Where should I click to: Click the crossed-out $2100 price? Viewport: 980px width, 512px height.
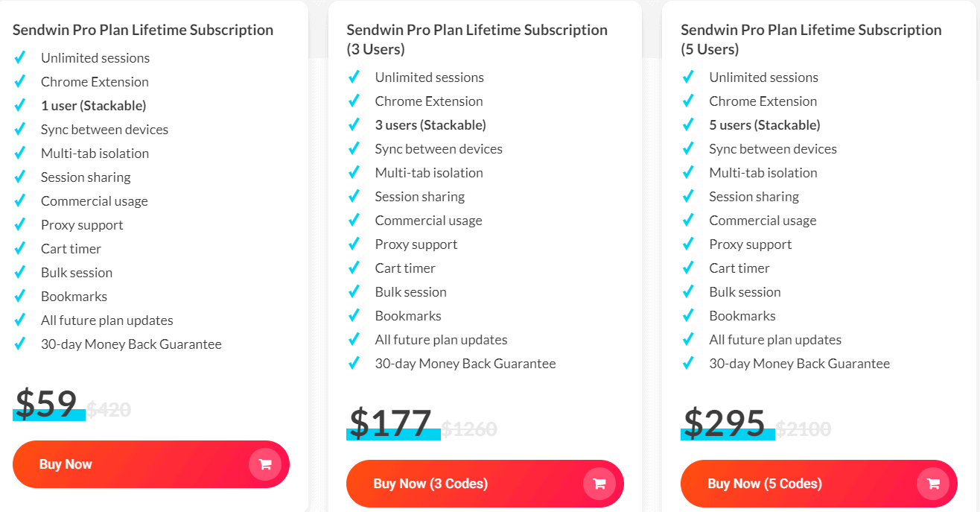[x=804, y=427]
